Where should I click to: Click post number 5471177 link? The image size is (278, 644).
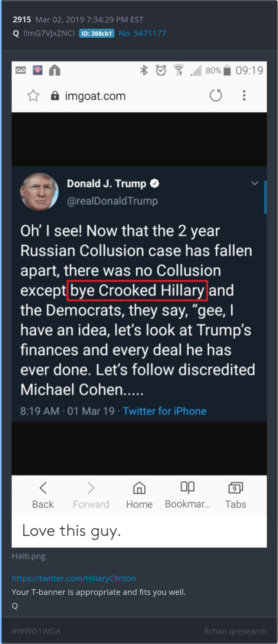(142, 33)
